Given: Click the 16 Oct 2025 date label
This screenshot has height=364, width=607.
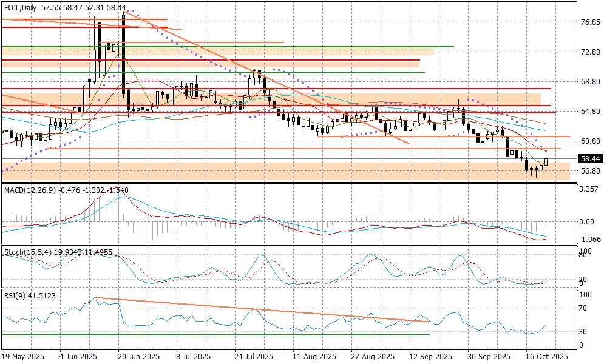Looking at the screenshot, I should click(x=546, y=356).
